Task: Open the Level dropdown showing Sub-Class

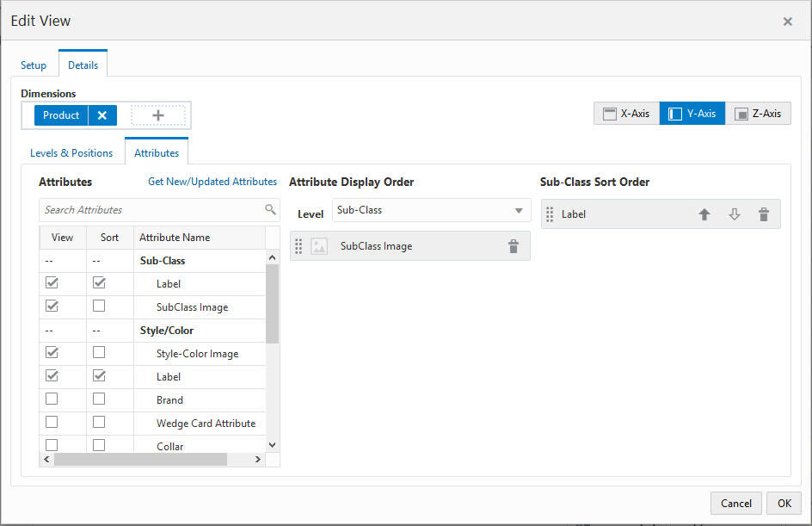Action: [x=430, y=210]
